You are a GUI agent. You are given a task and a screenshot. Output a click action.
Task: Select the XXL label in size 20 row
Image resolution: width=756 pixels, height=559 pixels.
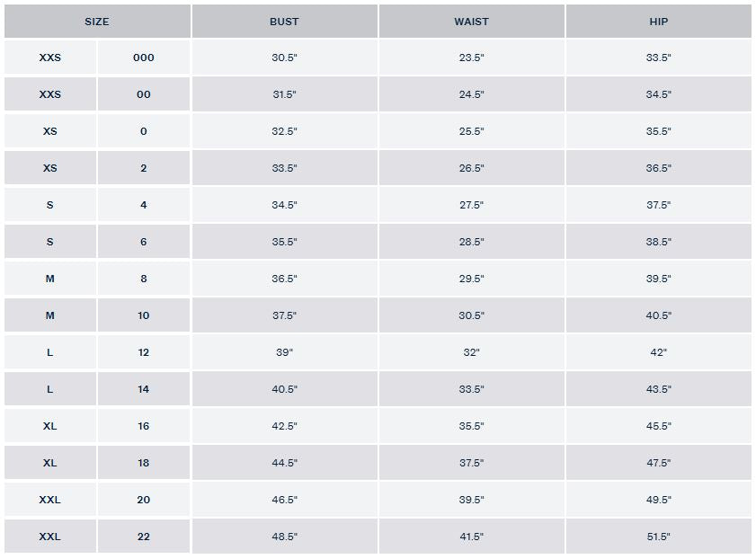point(50,500)
